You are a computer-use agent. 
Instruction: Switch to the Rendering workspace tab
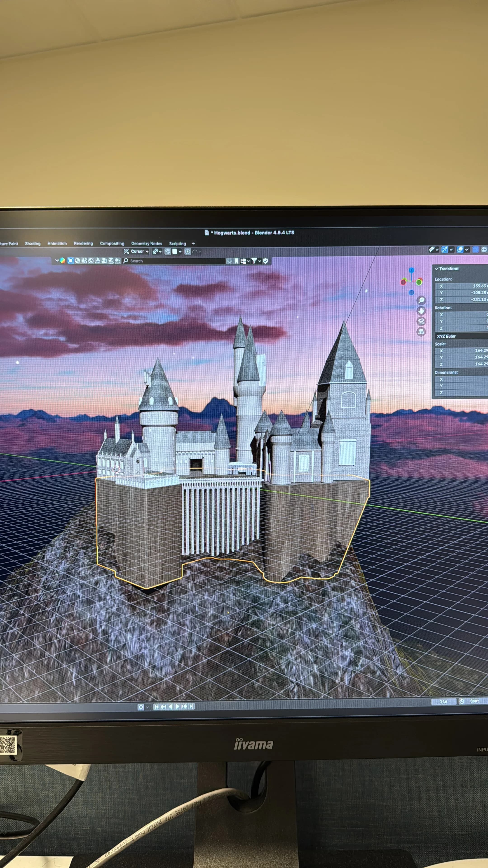[83, 243]
